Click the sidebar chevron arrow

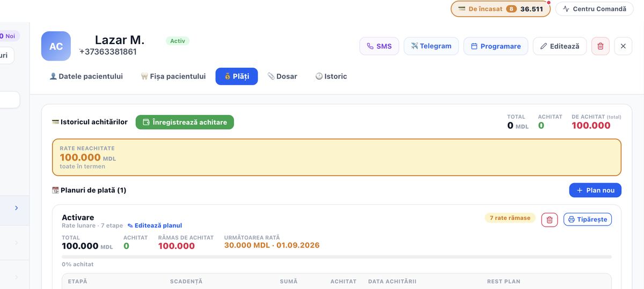pyautogui.click(x=16, y=208)
